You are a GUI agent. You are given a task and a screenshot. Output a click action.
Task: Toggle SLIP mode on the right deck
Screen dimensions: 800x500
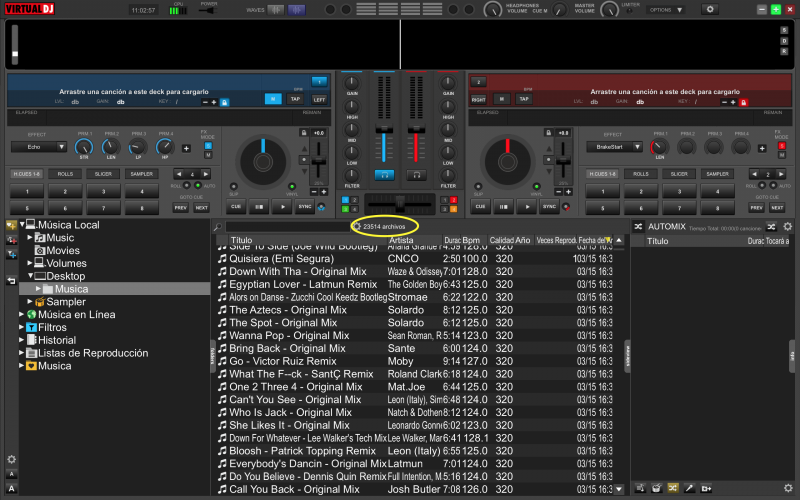478,186
